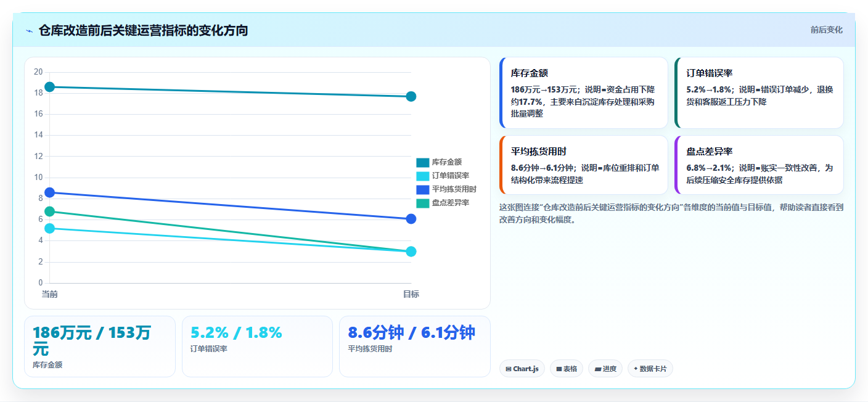The height and width of the screenshot is (402, 868).
Task: Click the 盘点差异率 legend label
Action: coord(451,203)
